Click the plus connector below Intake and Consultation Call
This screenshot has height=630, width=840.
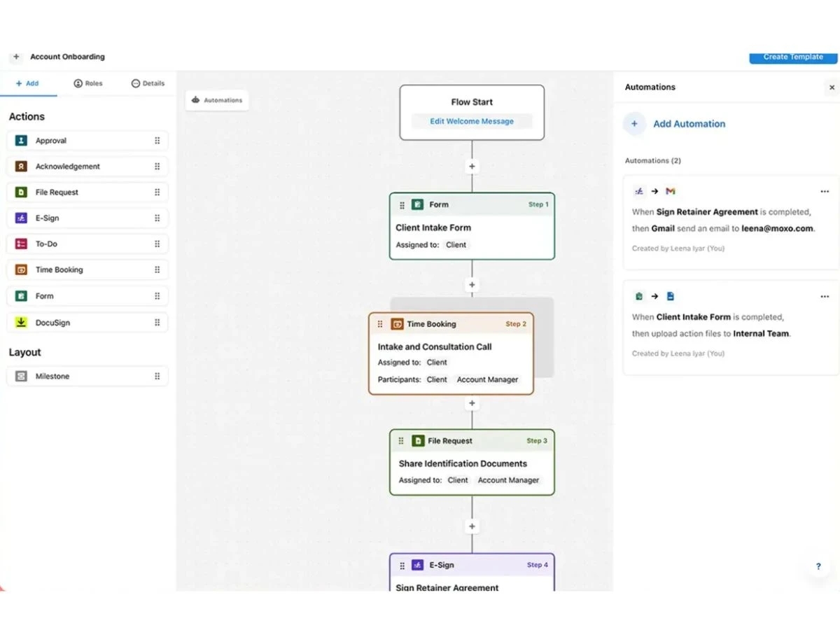[472, 403]
